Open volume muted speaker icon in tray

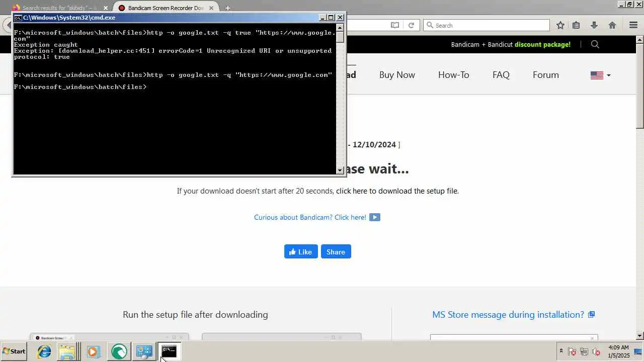tap(596, 351)
